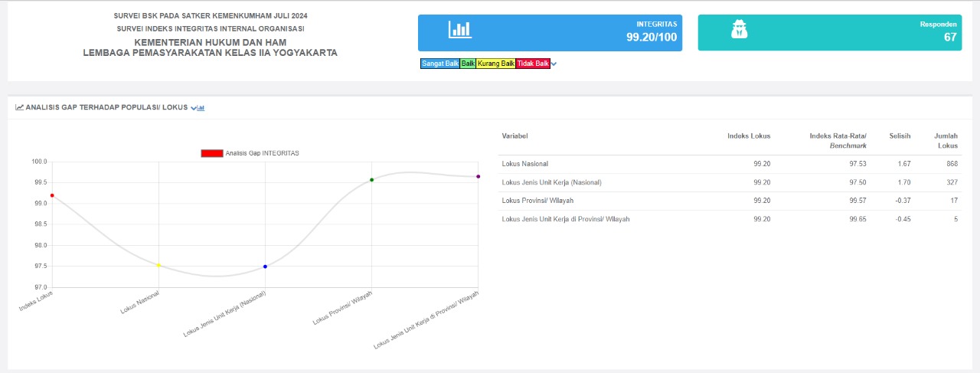The image size is (980, 373).
Task: Click the Jumlah Lokus value 327
Action: click(x=952, y=182)
